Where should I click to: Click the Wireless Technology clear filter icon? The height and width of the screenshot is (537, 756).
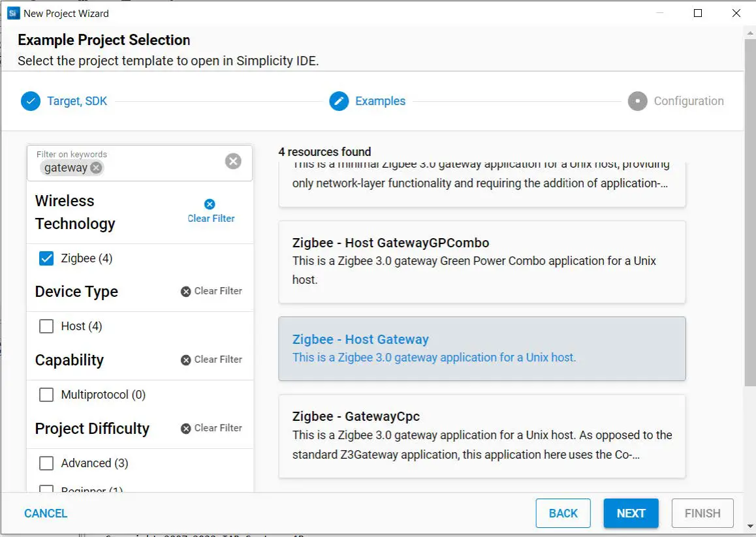[210, 204]
